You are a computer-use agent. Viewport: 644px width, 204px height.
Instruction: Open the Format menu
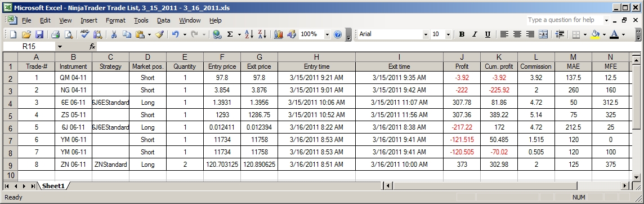(x=115, y=20)
